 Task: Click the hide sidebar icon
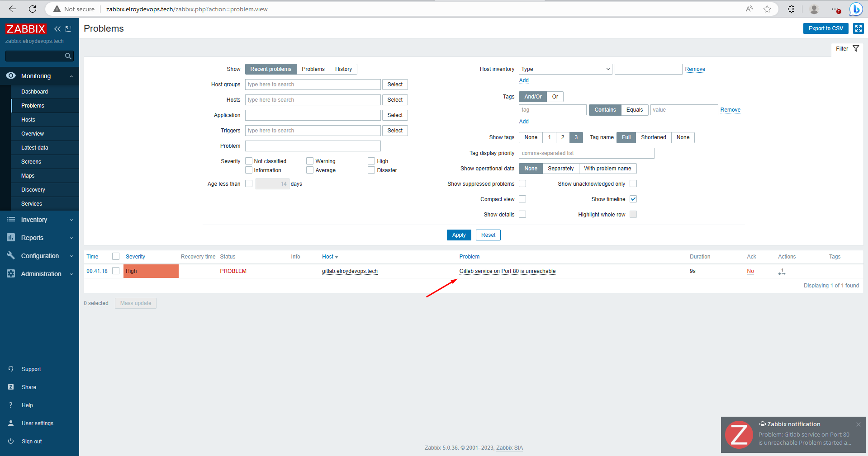pyautogui.click(x=68, y=29)
